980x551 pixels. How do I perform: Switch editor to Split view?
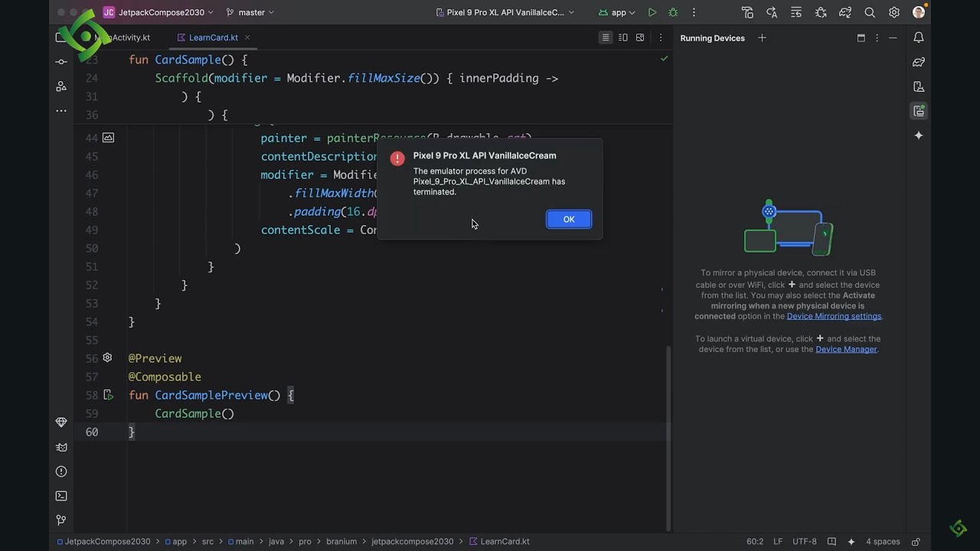point(623,37)
